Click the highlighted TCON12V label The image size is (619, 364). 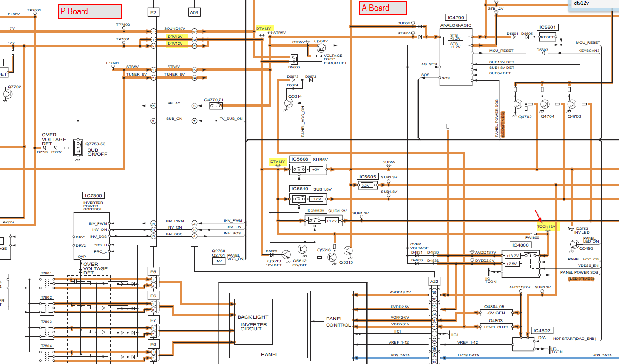pos(546,227)
